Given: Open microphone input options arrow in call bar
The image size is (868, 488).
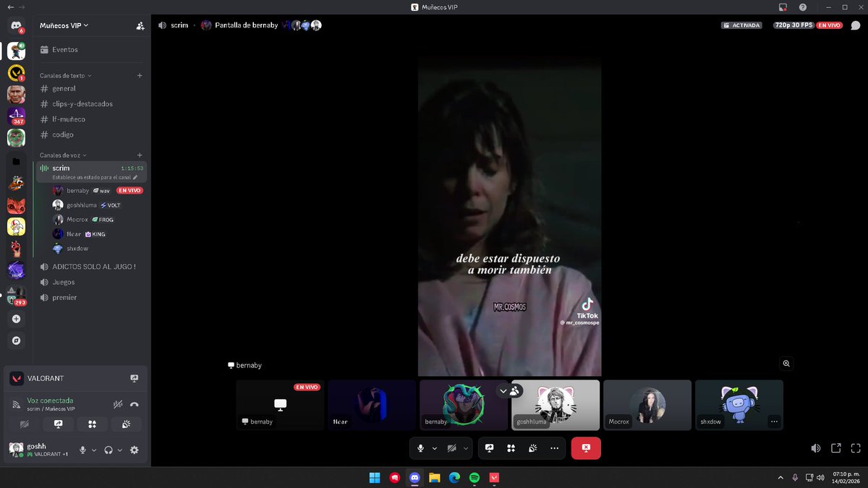Looking at the screenshot, I should click(435, 448).
